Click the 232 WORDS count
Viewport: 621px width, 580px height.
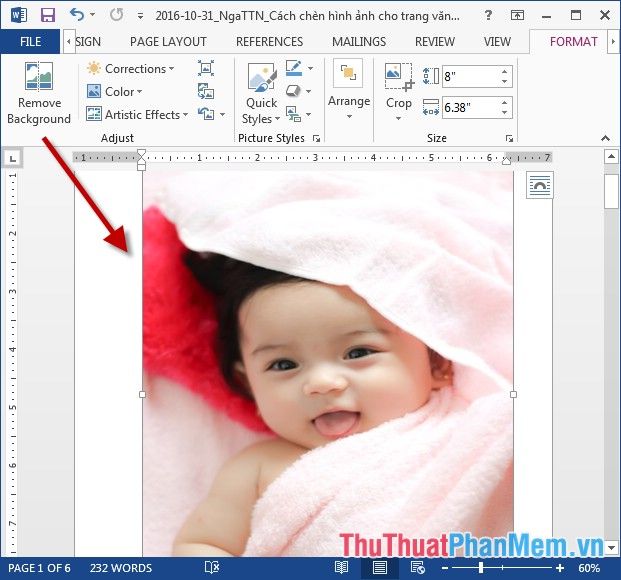coord(121,568)
